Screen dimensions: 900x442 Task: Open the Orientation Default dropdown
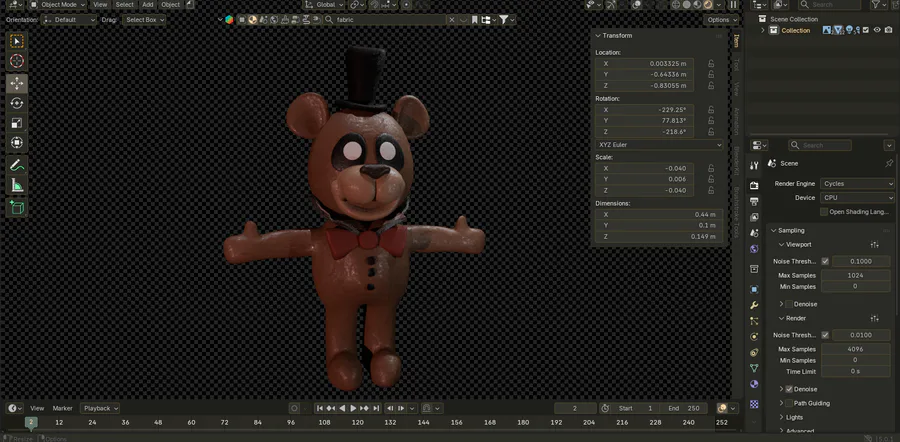pos(69,20)
